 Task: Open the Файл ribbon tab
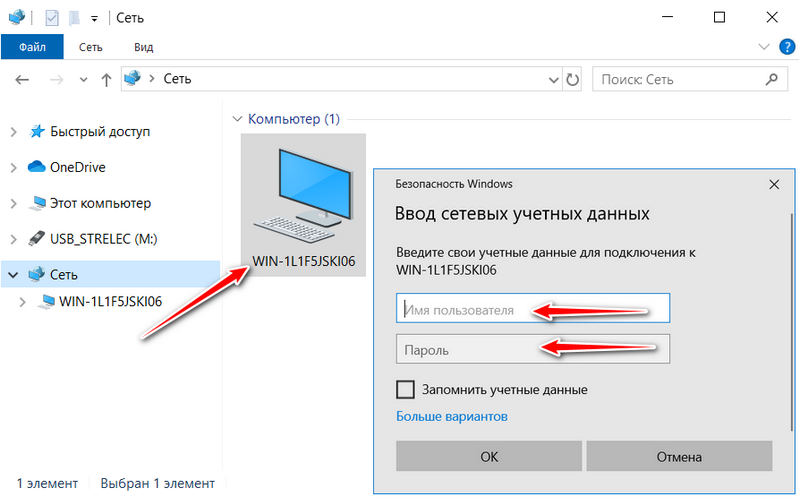point(32,47)
